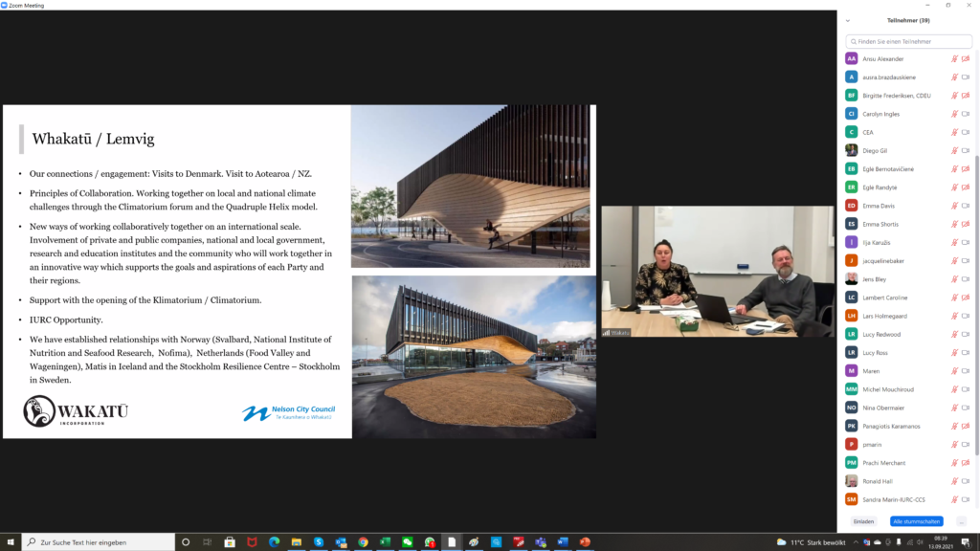Click the video-off icon for Emma Davis
This screenshot has width=980, height=551.
966,206
